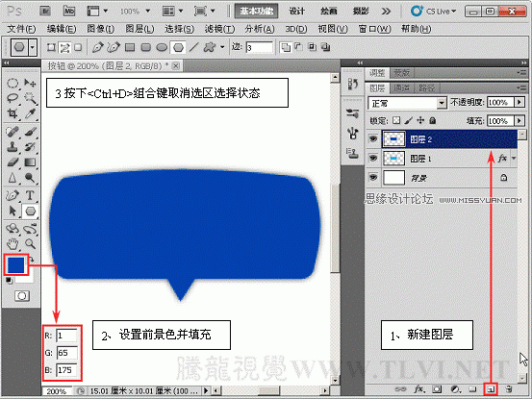
Task: Toggle lock all padlock icon
Action: point(432,120)
